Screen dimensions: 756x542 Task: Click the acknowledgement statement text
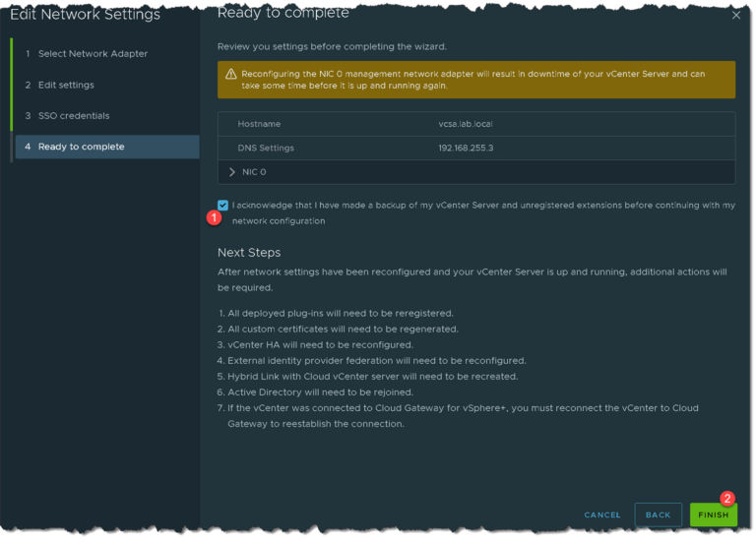(x=483, y=212)
